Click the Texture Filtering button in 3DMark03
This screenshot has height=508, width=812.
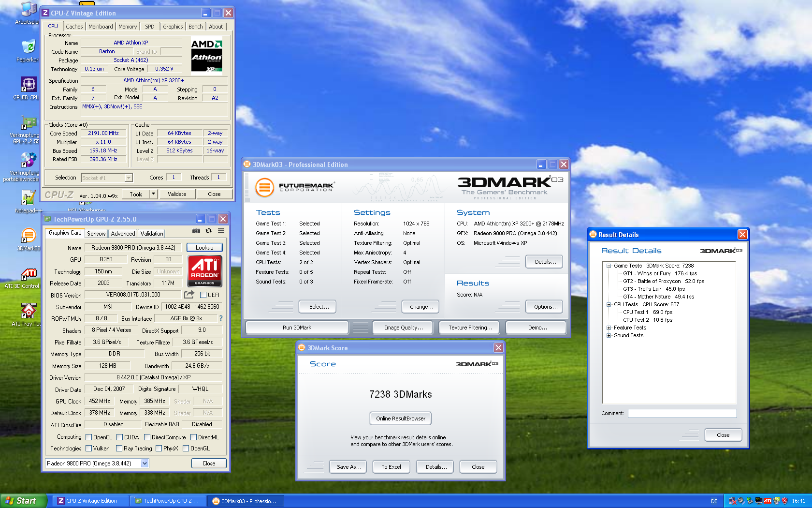470,328
